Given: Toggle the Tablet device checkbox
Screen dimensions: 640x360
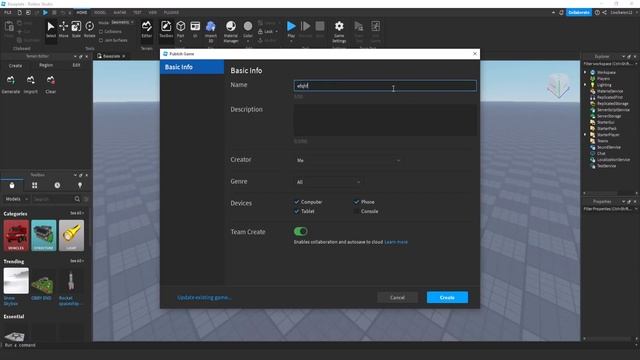Looking at the screenshot, I should click(297, 211).
